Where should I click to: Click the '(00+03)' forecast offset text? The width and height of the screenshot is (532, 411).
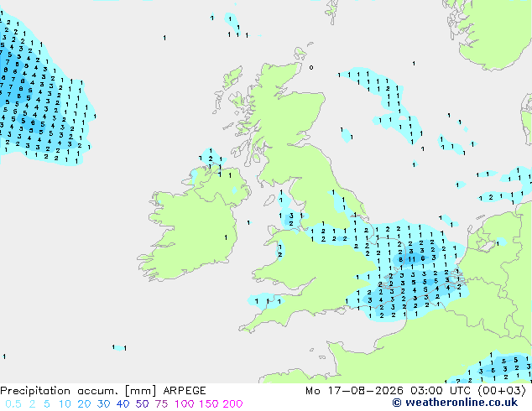coord(502,391)
